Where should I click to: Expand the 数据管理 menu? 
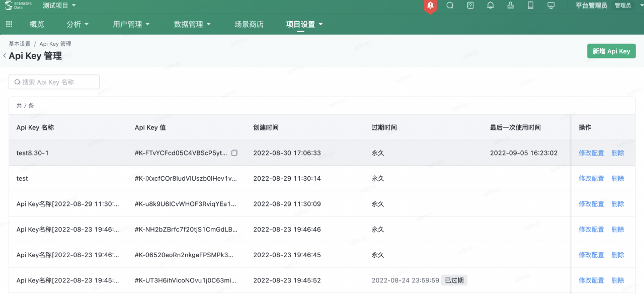tap(192, 24)
